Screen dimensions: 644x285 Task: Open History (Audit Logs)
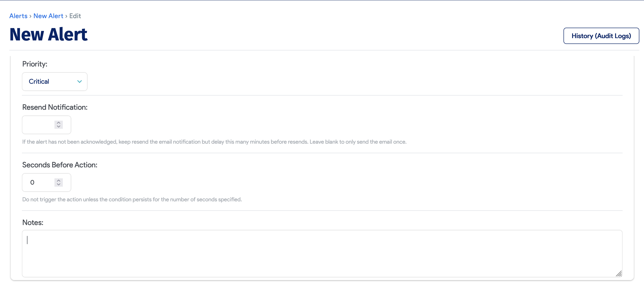[x=601, y=36]
